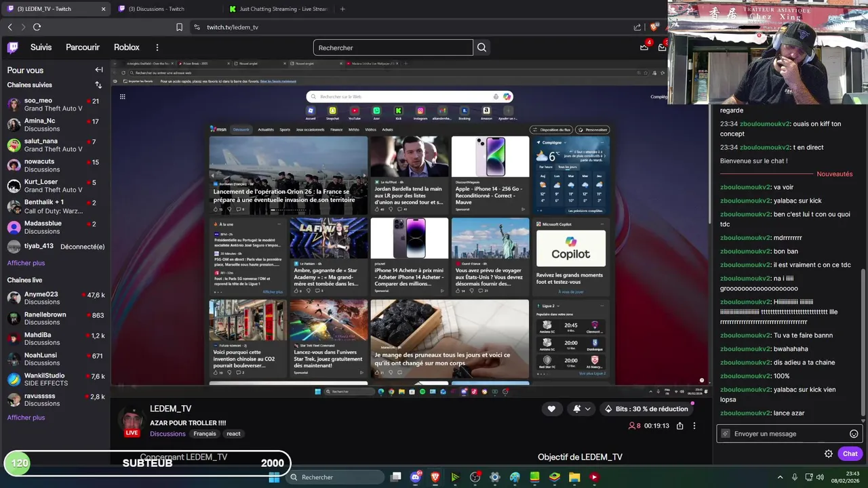Open WankilStudio live channel in sidebar
The height and width of the screenshot is (488, 868).
point(56,380)
